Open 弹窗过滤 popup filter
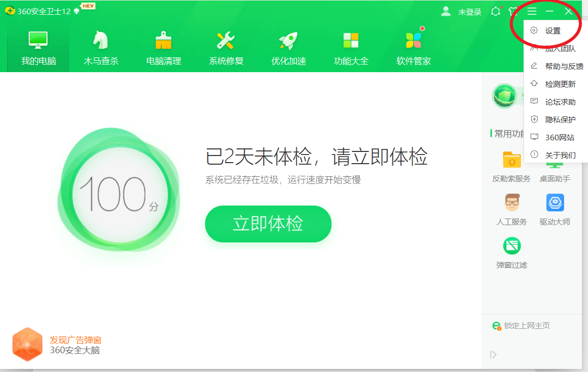This screenshot has height=372, width=588. click(x=511, y=246)
